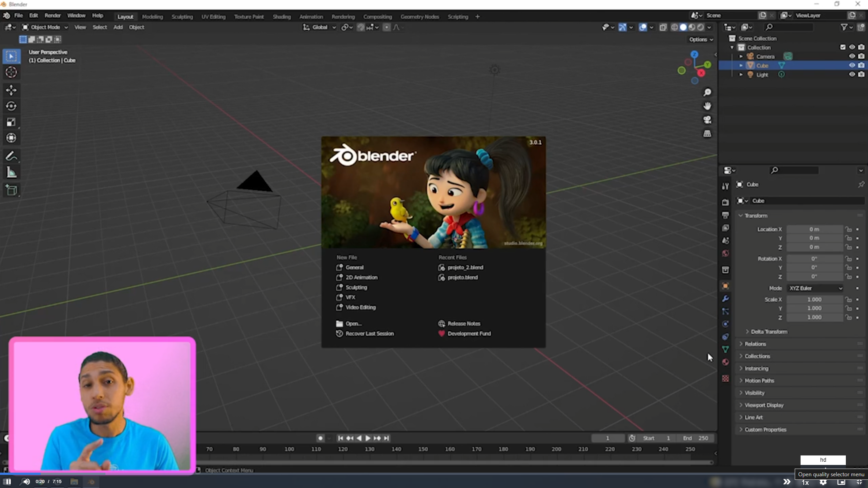868x488 pixels.
Task: Switch orthographic perspective grid icon
Action: (707, 134)
